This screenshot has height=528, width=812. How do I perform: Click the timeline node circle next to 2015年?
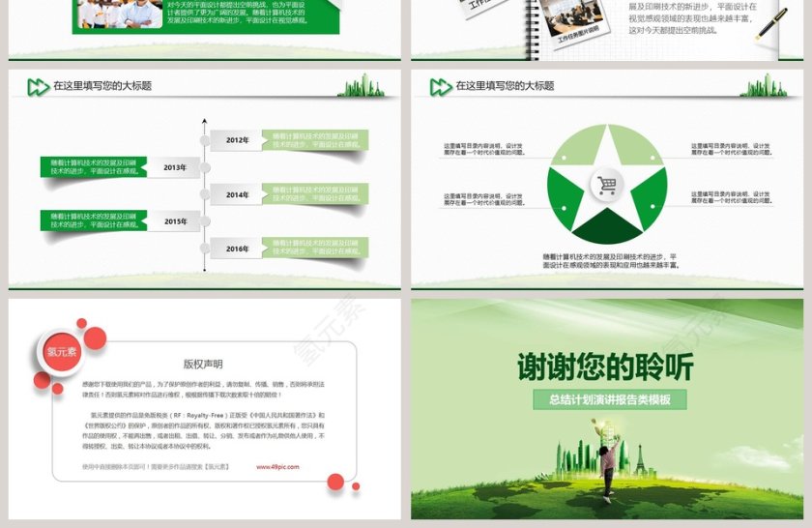tap(205, 221)
